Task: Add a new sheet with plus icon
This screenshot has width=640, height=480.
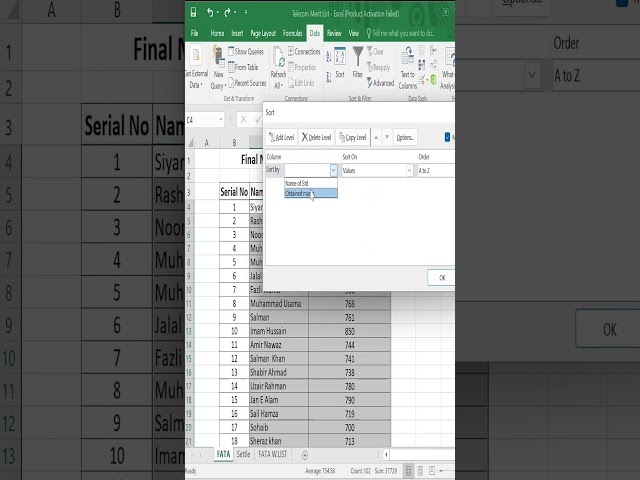Action: point(305,455)
